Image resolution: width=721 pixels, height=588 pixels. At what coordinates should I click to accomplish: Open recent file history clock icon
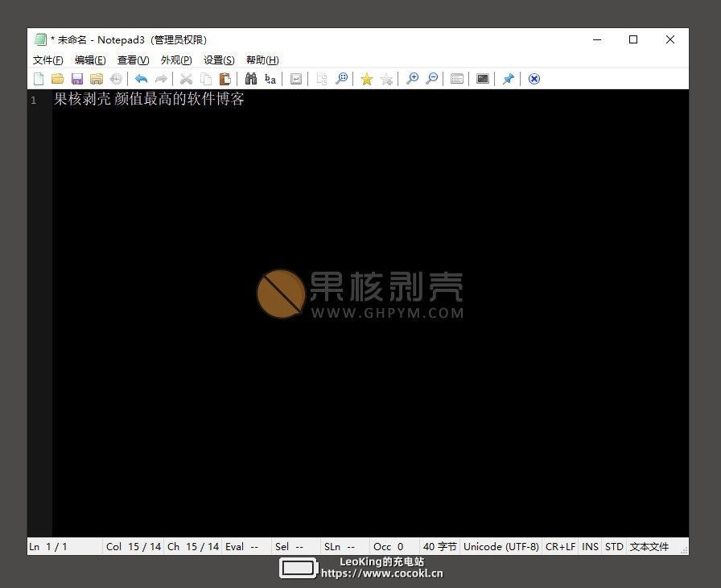point(116,79)
